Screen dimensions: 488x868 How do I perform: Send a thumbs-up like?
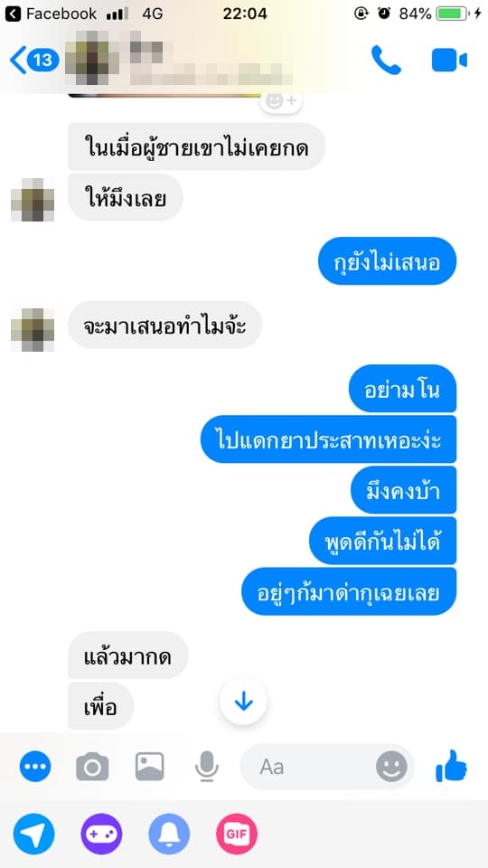pos(452,766)
